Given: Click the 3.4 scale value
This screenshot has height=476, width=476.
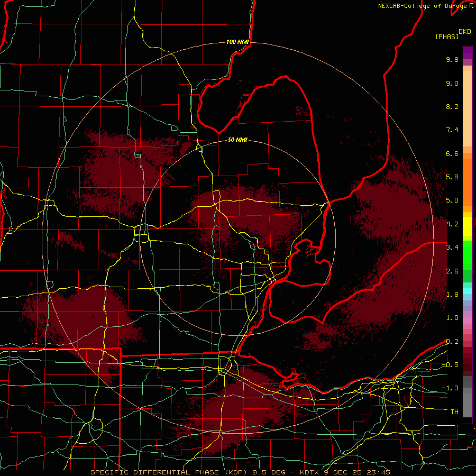Looking at the screenshot, I should tap(452, 248).
